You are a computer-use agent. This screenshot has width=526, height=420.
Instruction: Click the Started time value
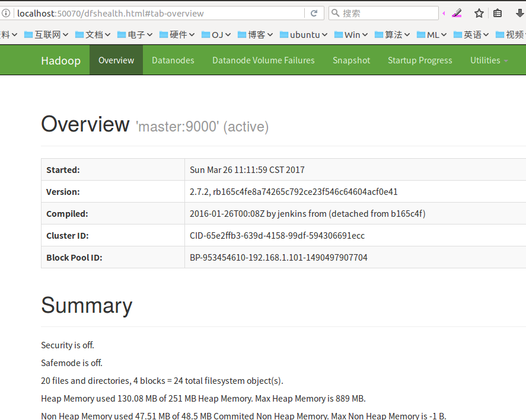247,170
